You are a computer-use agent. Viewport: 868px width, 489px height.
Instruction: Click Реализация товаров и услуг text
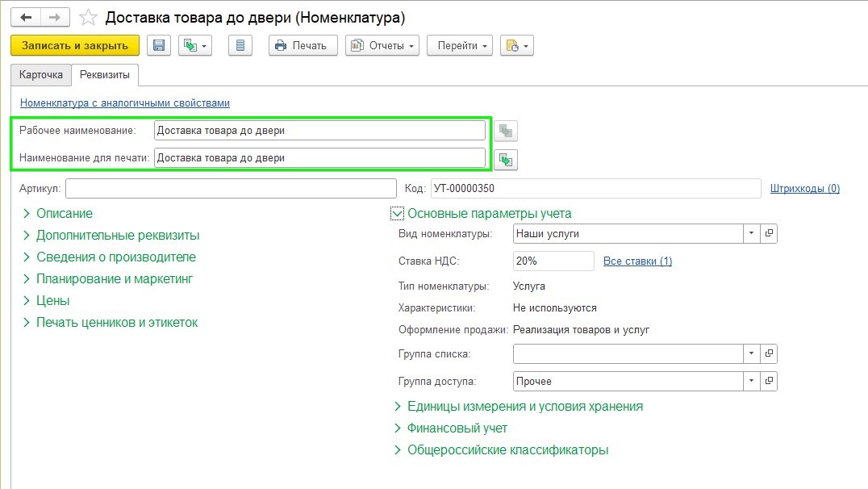(582, 329)
